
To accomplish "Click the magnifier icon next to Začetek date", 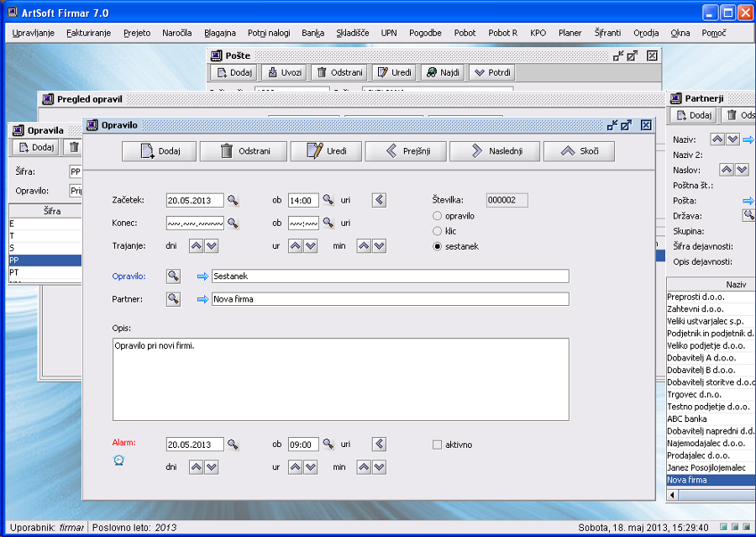I will coord(233,201).
